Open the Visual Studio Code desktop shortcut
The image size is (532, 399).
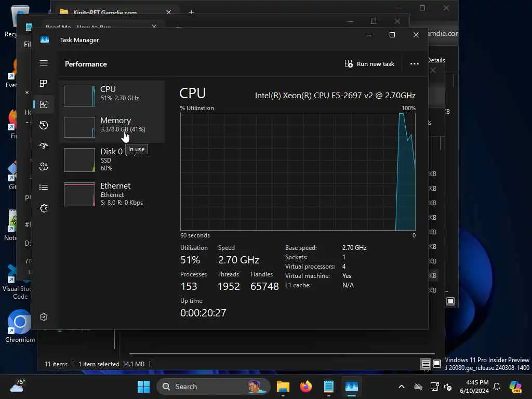[x=17, y=282]
